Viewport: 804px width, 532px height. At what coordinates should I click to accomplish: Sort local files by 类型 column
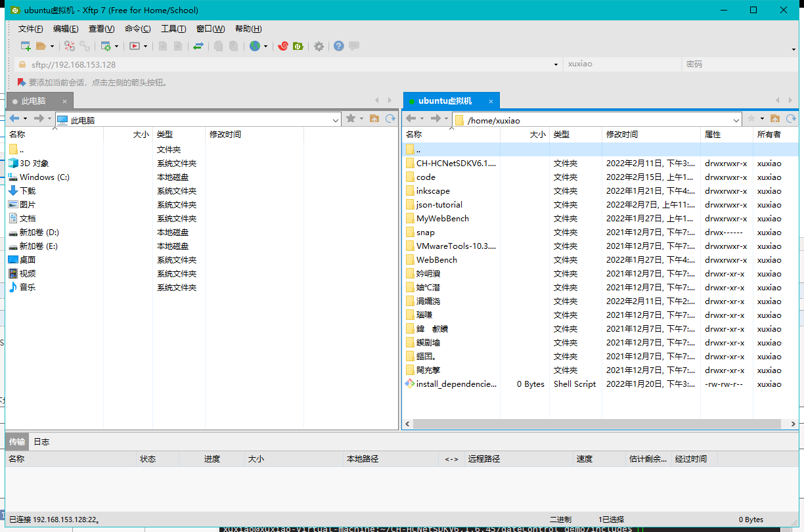click(x=179, y=134)
